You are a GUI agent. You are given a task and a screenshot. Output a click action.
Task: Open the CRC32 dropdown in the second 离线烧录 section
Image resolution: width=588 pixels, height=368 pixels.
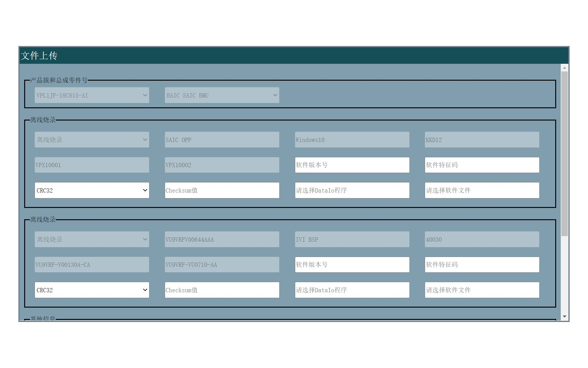click(x=92, y=290)
